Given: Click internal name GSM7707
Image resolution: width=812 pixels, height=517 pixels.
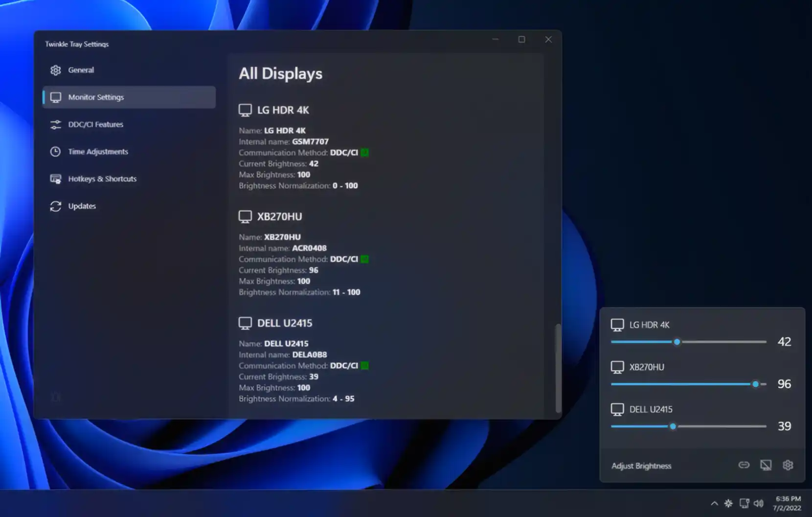Looking at the screenshot, I should pyautogui.click(x=310, y=141).
